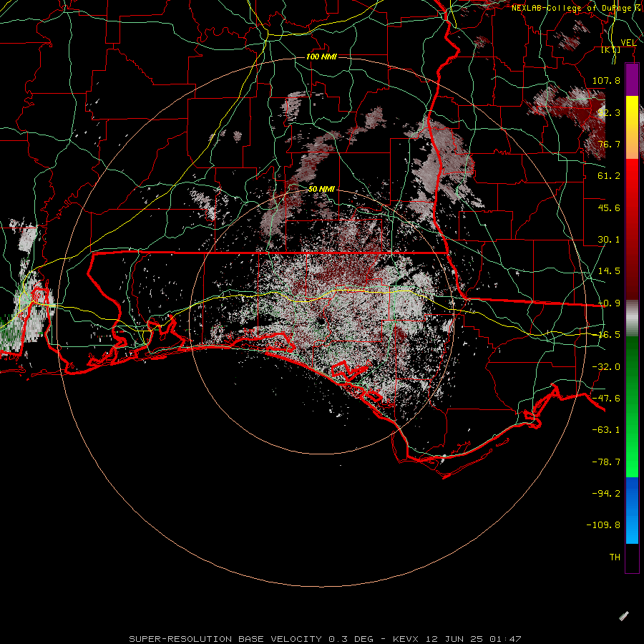Click the -78.7 scale value
This screenshot has width=644, height=644.
click(x=606, y=462)
